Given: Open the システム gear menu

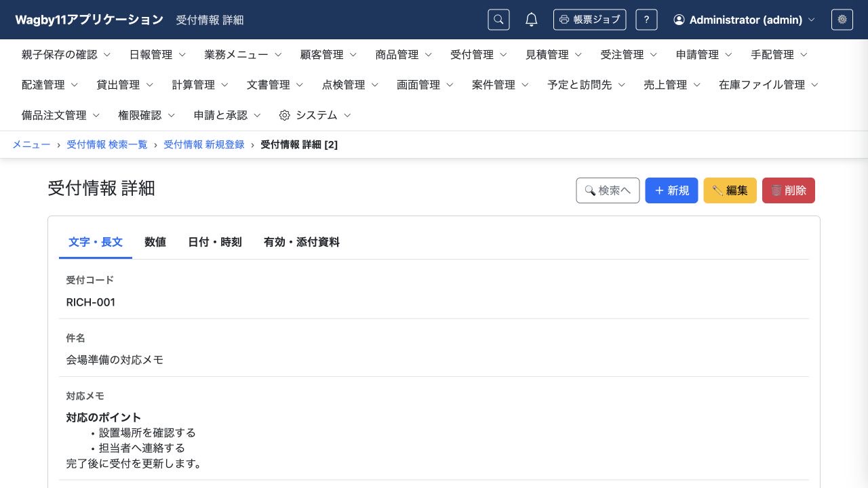Looking at the screenshot, I should (x=316, y=115).
